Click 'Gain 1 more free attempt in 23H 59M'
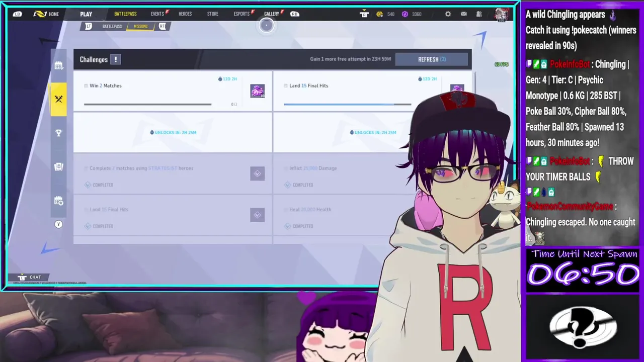This screenshot has width=644, height=362. point(350,59)
